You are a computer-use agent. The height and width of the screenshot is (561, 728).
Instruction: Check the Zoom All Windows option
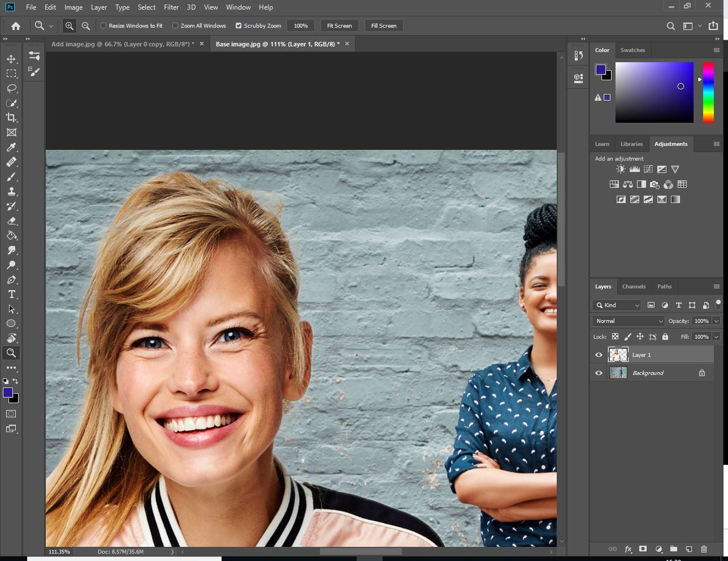pyautogui.click(x=175, y=25)
